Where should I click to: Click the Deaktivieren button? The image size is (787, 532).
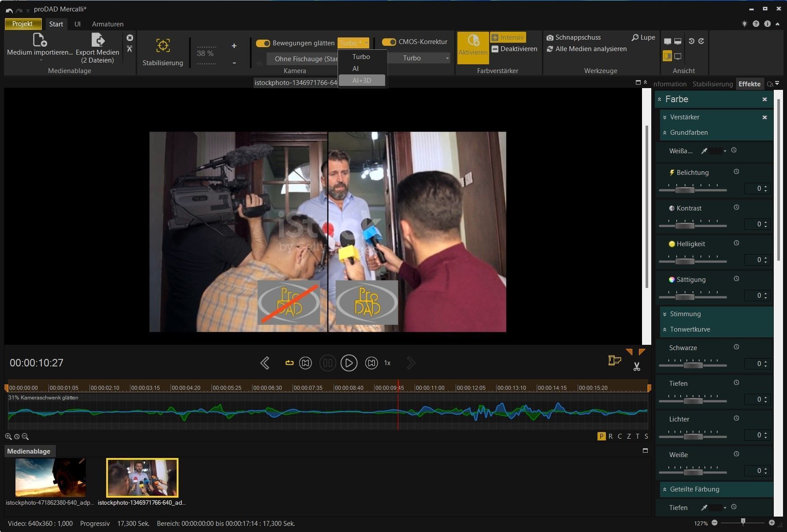click(514, 49)
